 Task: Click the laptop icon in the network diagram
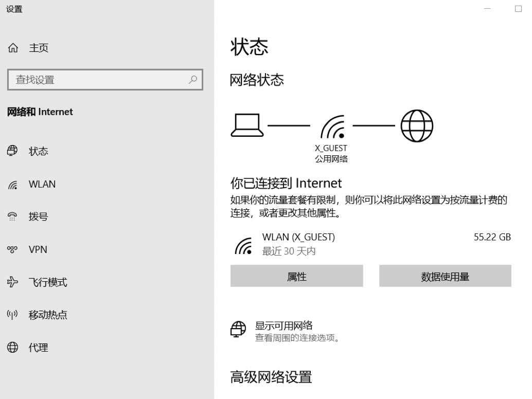(247, 125)
